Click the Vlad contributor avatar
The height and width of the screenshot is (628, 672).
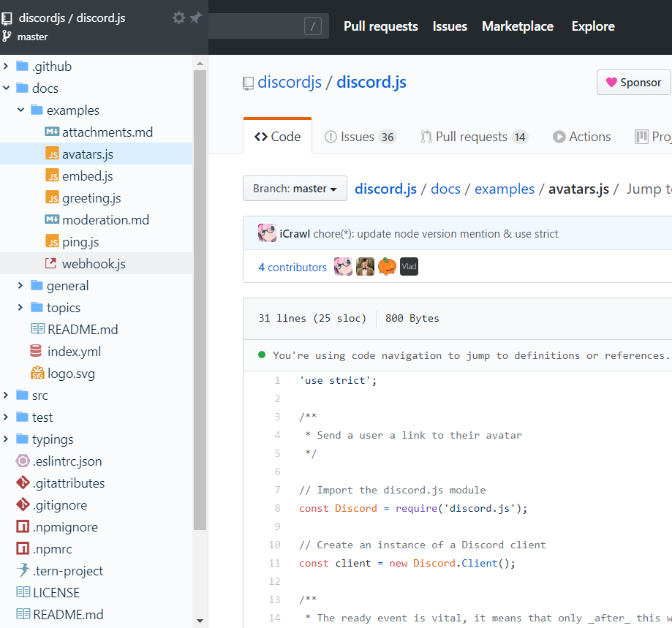coord(409,266)
